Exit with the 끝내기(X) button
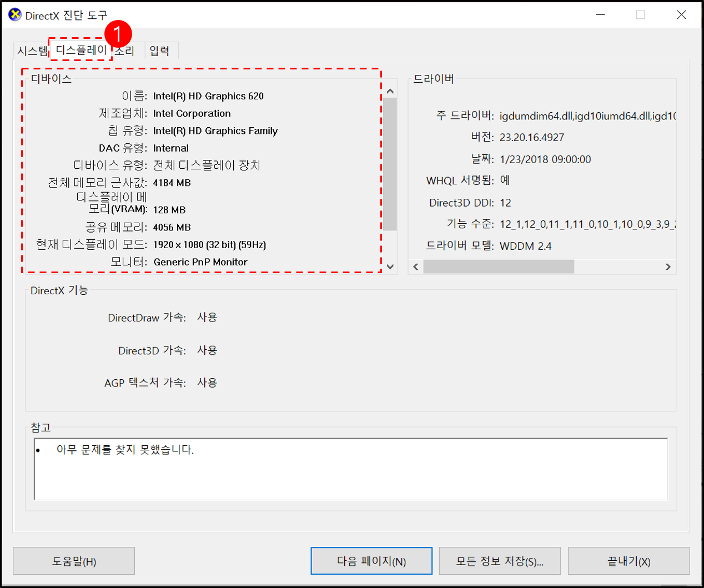This screenshot has width=704, height=588. pyautogui.click(x=629, y=561)
